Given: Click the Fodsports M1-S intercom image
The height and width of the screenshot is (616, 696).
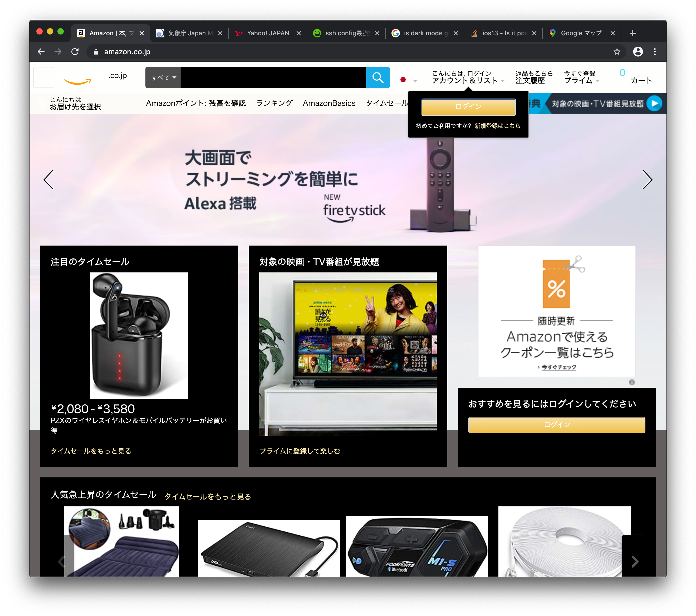Looking at the screenshot, I should (x=416, y=546).
